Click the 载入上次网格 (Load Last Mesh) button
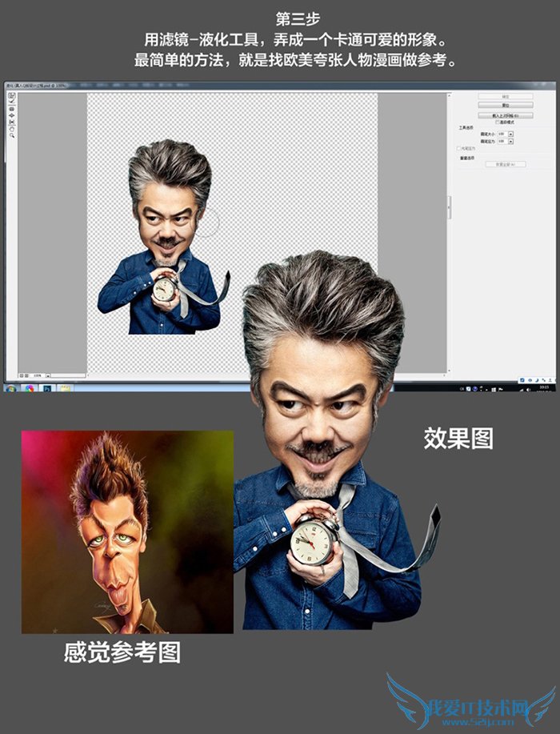 click(506, 115)
